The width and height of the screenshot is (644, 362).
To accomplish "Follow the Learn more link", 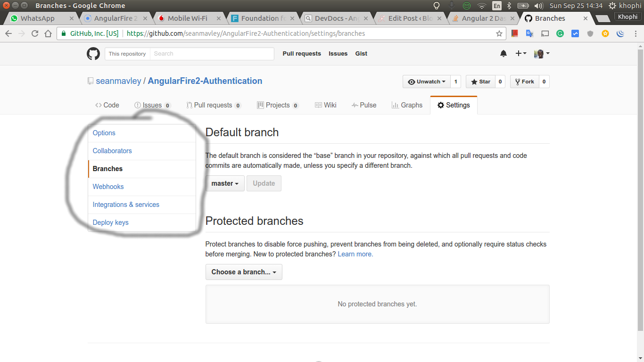I will 355,254.
